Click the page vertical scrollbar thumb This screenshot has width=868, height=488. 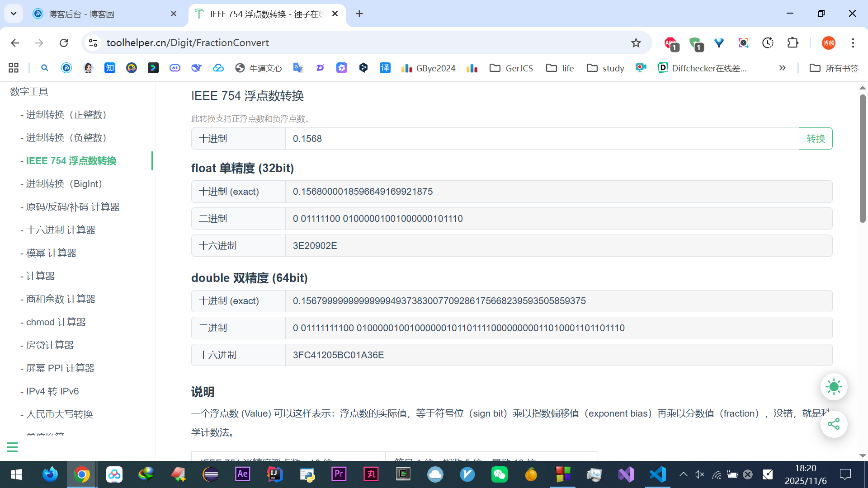(863, 158)
